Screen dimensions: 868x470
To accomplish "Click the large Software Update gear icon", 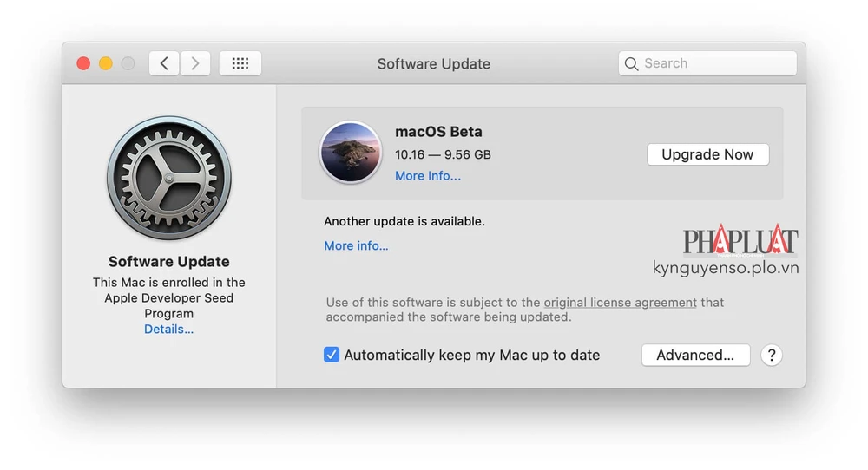I will 169,178.
